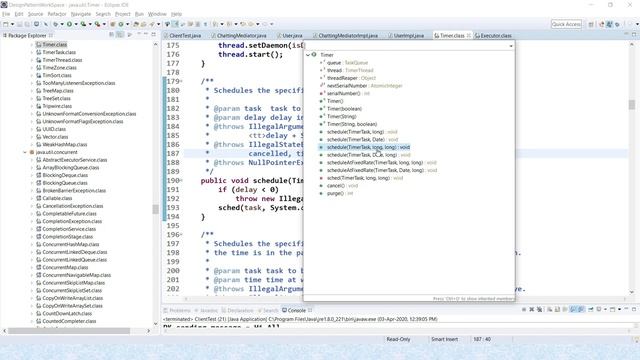Image resolution: width=640 pixels, height=360 pixels.
Task: Open the Refactor menu
Action: coord(57,14)
